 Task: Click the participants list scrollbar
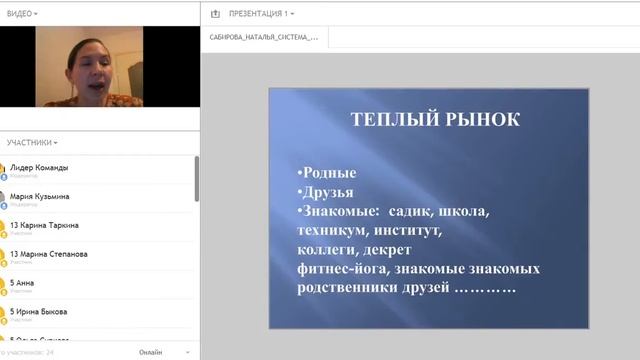(x=197, y=179)
